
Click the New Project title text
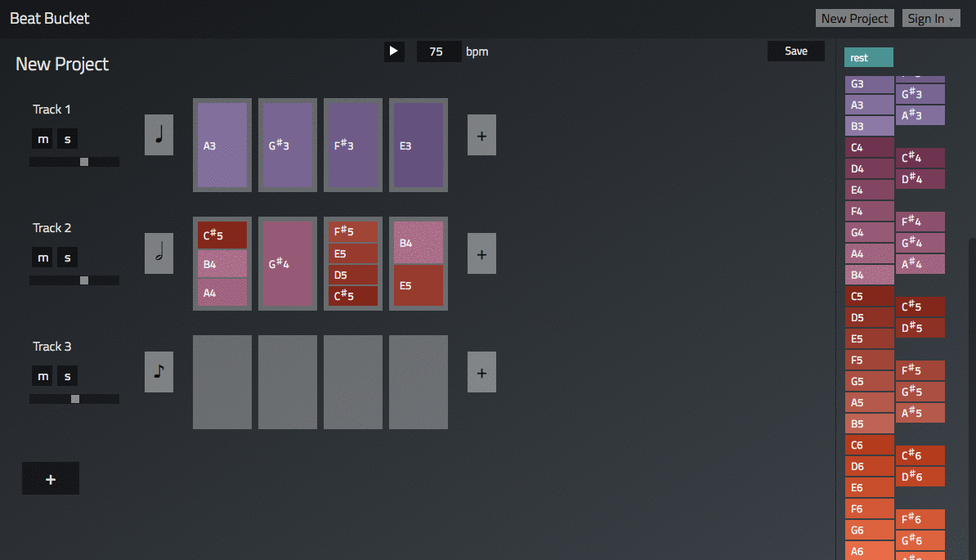(61, 64)
